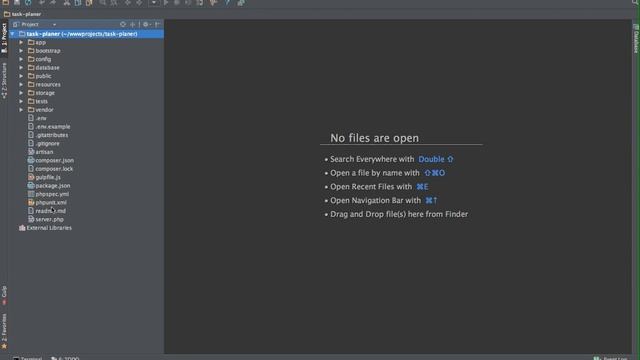Image resolution: width=640 pixels, height=360 pixels.
Task: Click 'Open Navigation Bar with' hint text
Action: coord(375,200)
